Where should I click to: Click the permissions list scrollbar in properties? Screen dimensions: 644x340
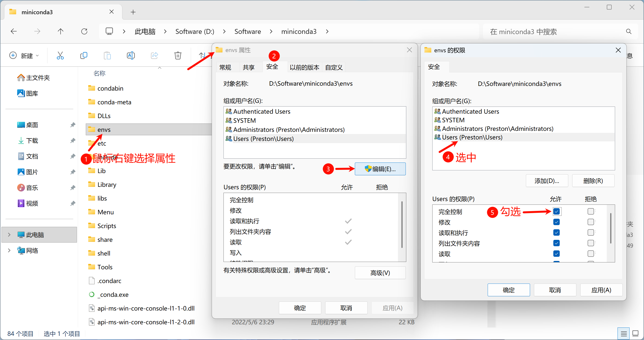click(402, 224)
